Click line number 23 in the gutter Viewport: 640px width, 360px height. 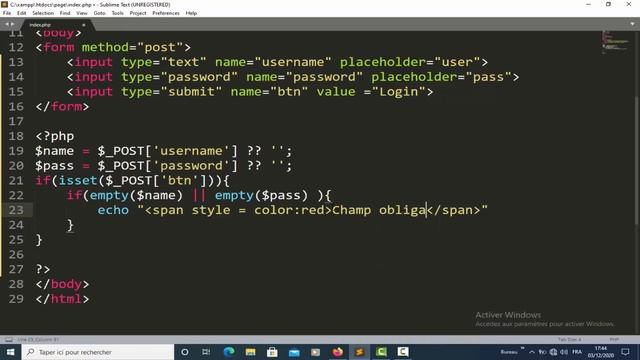(16, 210)
